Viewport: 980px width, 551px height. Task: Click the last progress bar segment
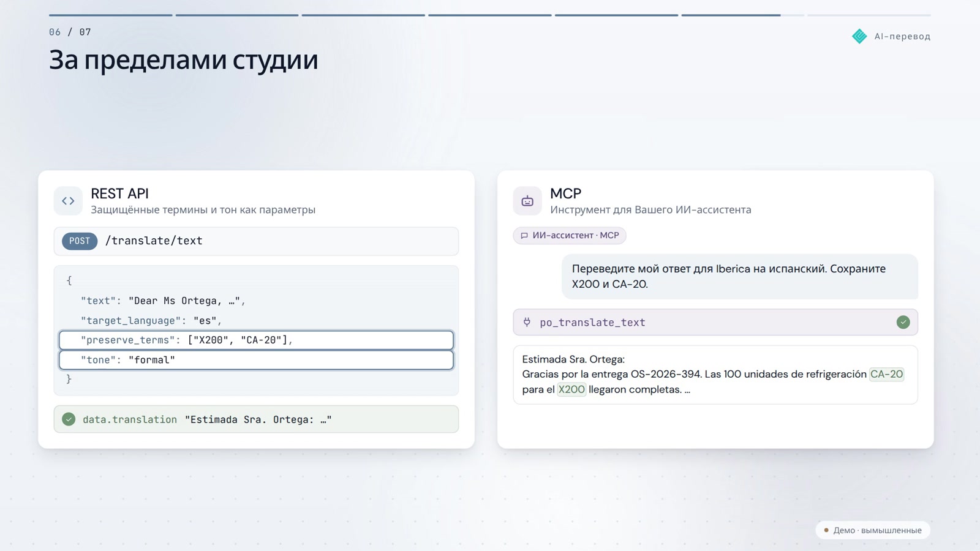[x=869, y=15]
